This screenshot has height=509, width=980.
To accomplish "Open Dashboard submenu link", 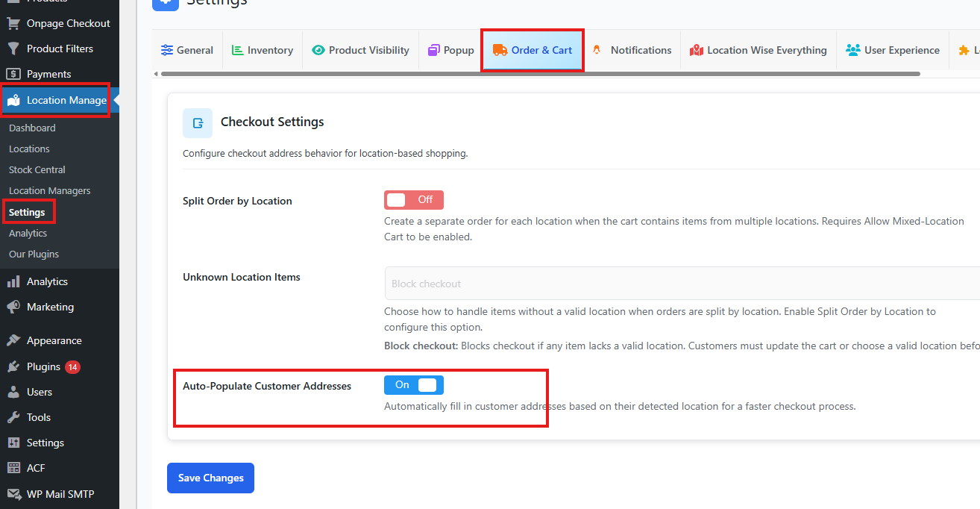I will [32, 128].
